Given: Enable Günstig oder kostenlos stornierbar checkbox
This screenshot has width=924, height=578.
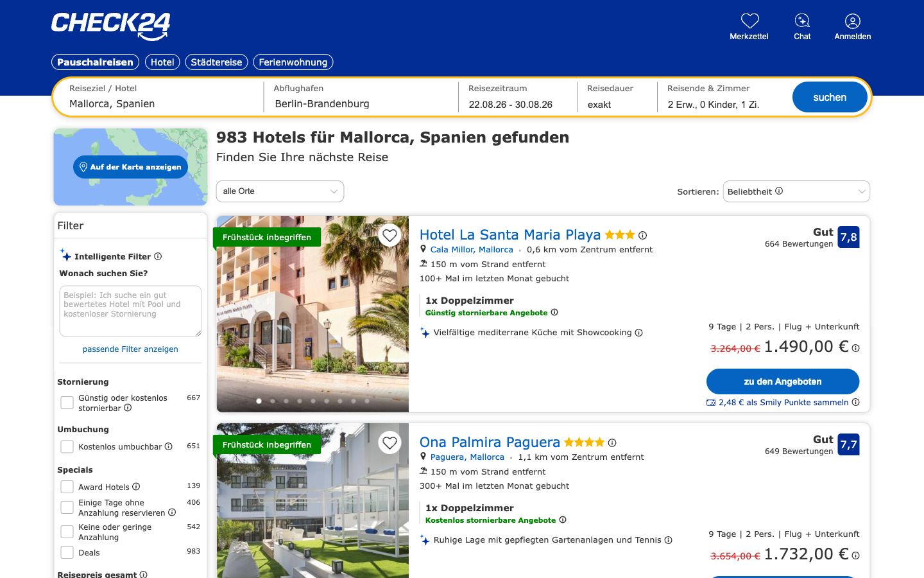Looking at the screenshot, I should (67, 403).
